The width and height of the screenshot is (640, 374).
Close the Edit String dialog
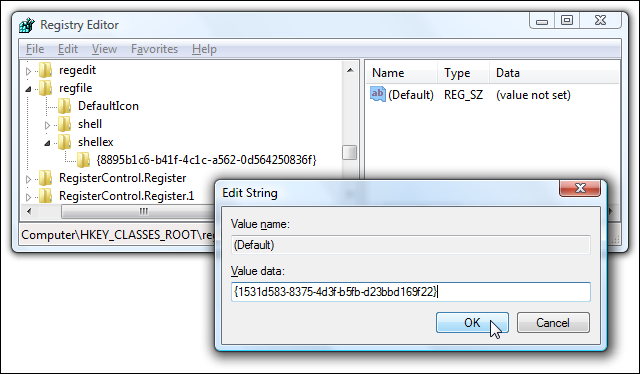tap(580, 188)
